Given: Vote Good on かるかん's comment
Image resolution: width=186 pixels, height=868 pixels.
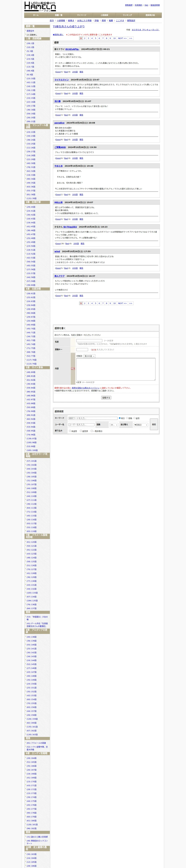Looking at the screenshot, I should tap(58, 244).
